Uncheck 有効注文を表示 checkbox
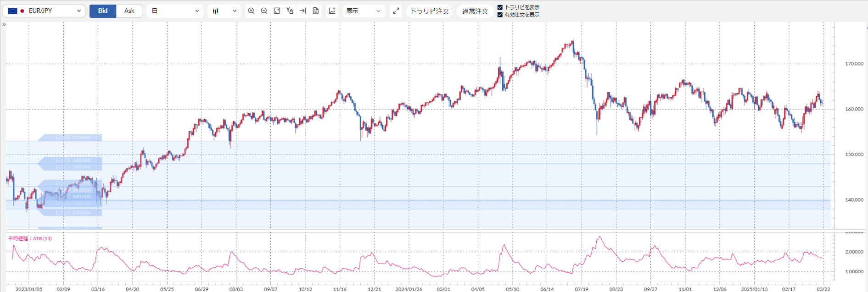Viewport: 868px width, 292px height. [x=500, y=15]
